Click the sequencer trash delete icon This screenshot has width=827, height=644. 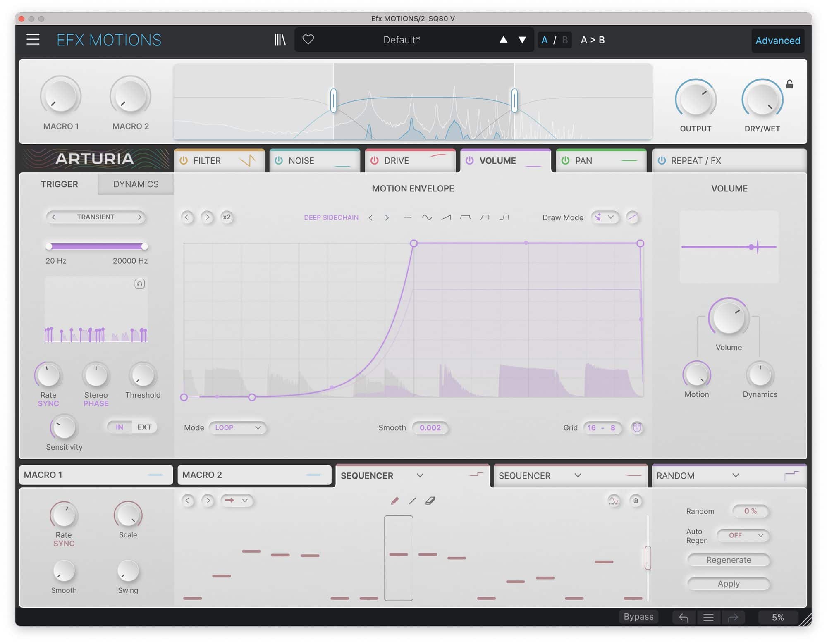[x=636, y=501]
